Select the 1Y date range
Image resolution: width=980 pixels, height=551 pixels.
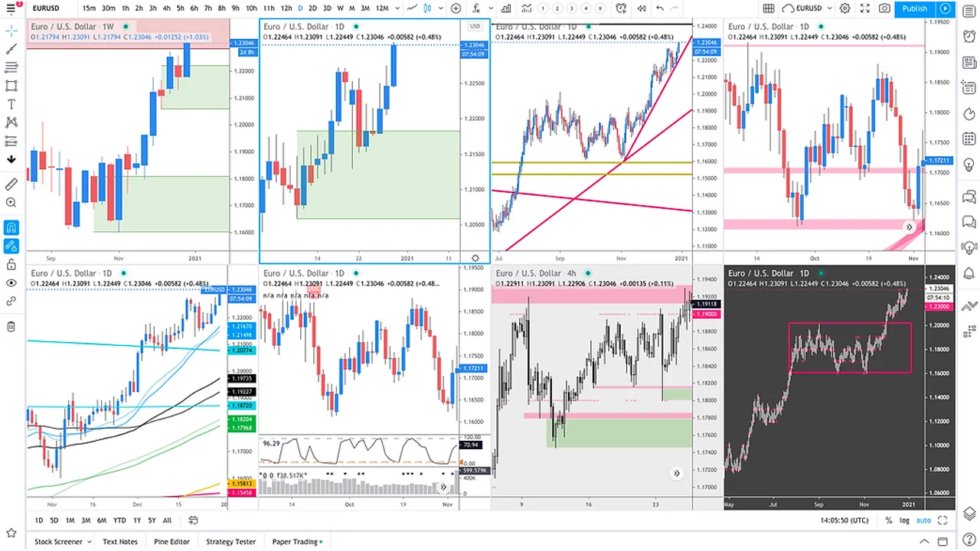tap(136, 520)
